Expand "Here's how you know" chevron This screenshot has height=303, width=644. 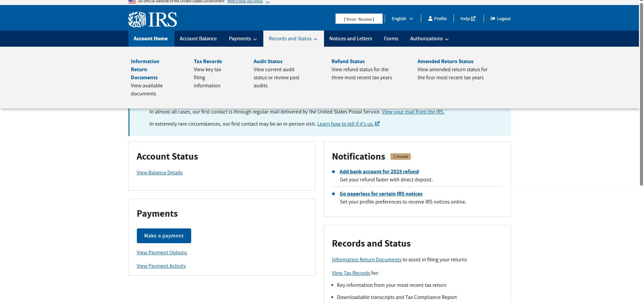point(268,2)
